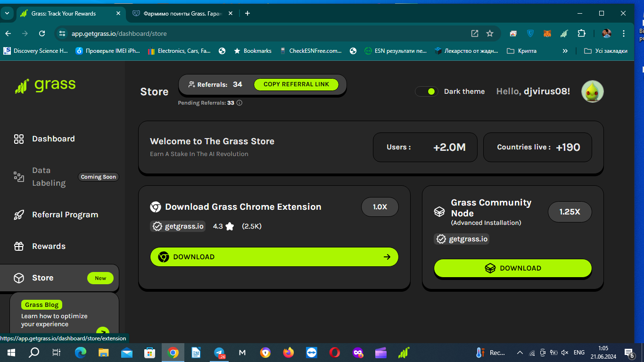Open the Лекарство от жадн... bookmark

(466, 51)
